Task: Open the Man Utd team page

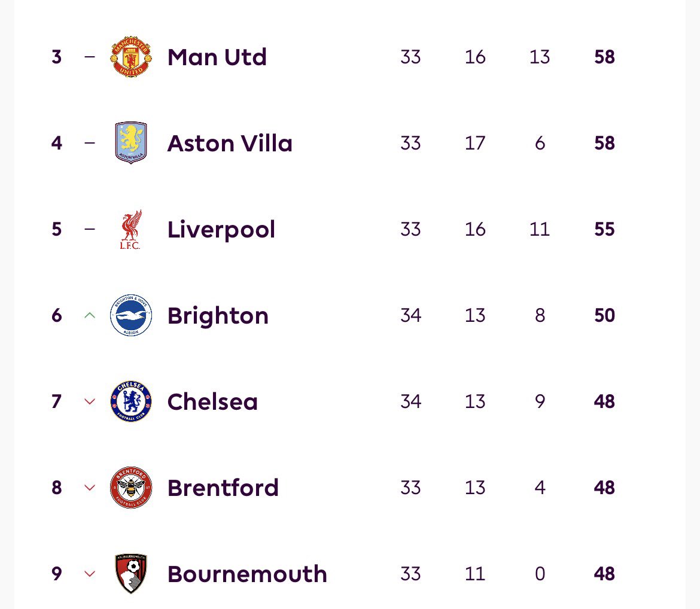Action: [x=217, y=57]
